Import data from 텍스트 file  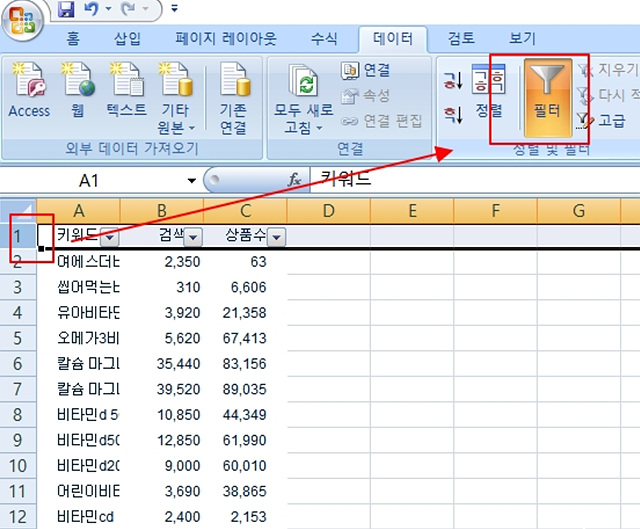point(127,91)
